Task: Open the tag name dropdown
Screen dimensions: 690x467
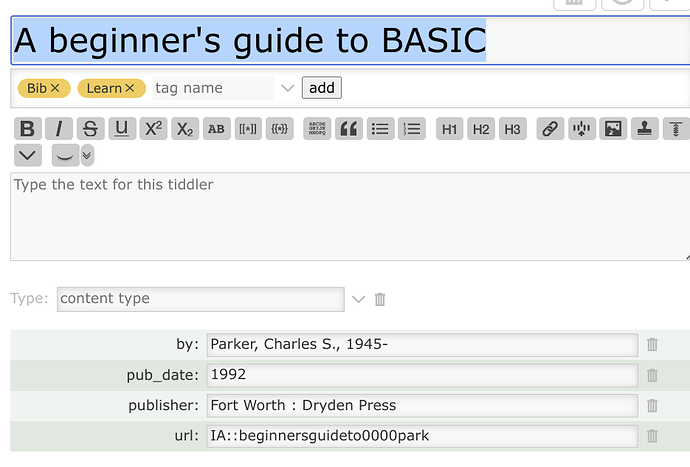Action: tap(287, 88)
